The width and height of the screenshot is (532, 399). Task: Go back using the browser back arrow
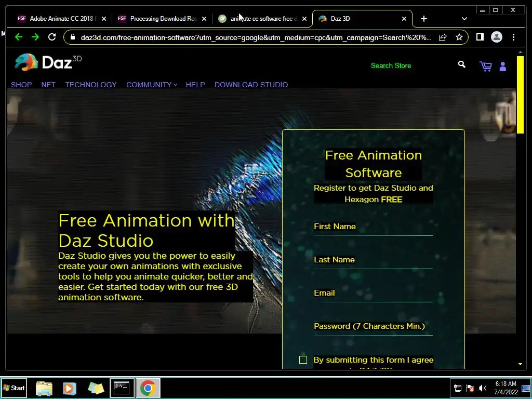pyautogui.click(x=19, y=37)
